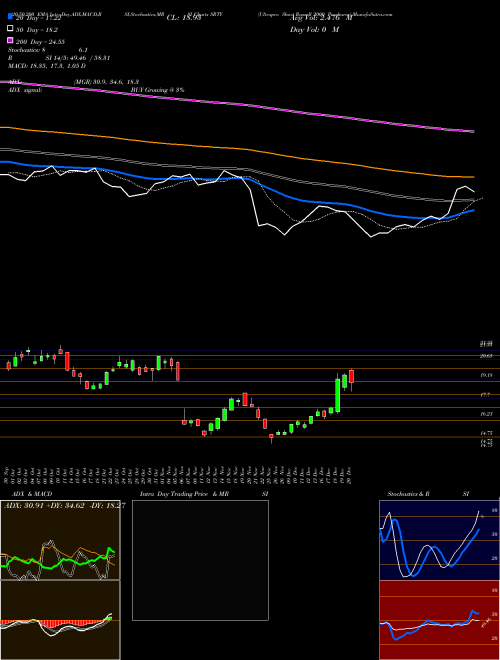
Task: Click the empty Intra Day Trading chart box
Action: (x=200, y=560)
